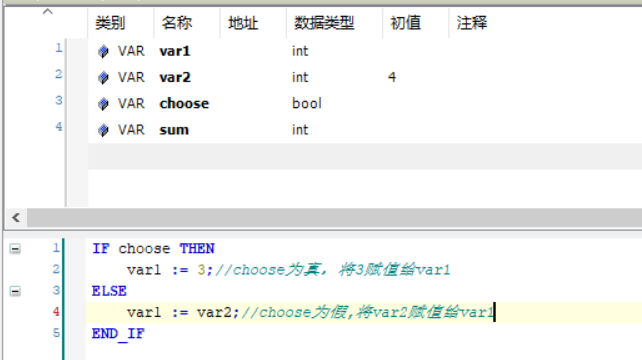Image resolution: width=642 pixels, height=360 pixels.
Task: Click the IF keyword in code line 1
Action: (101, 249)
